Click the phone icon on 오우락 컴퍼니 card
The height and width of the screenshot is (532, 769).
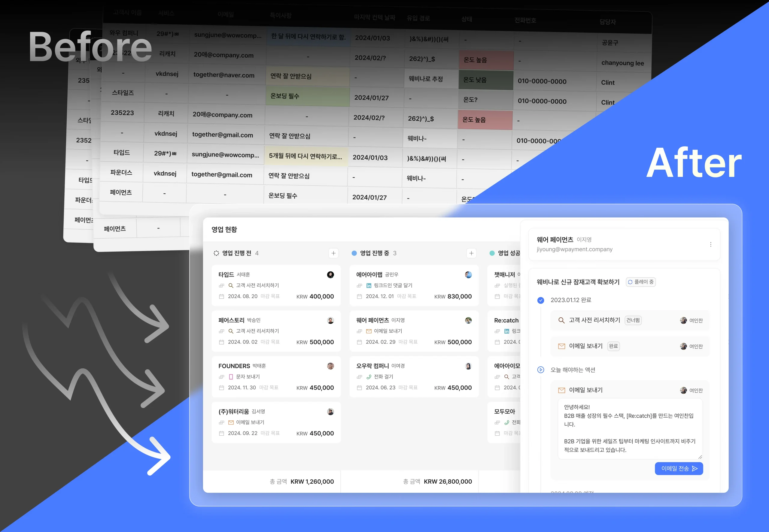click(369, 377)
